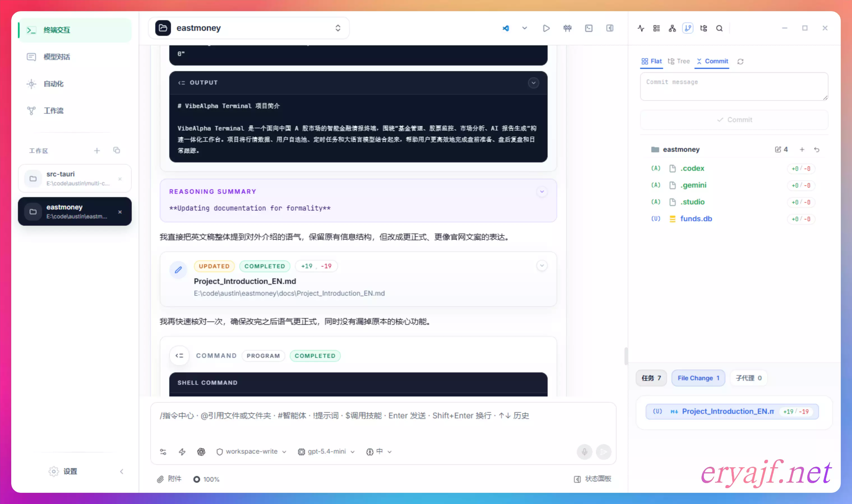Open Project_Introduction_EN changed file entry

[732, 411]
